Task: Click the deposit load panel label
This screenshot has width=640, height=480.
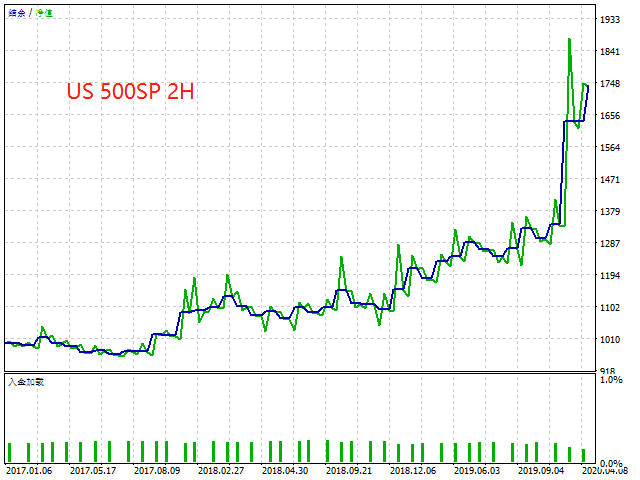Action: click(26, 382)
